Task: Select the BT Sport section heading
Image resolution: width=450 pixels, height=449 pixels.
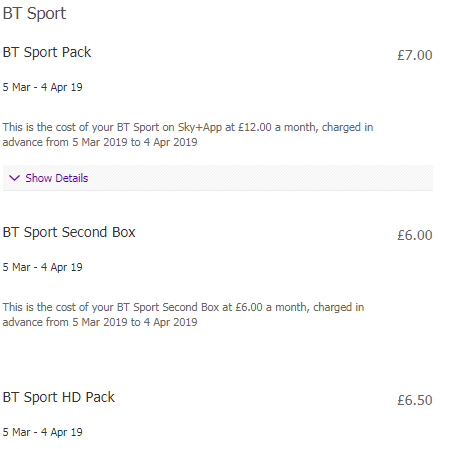Action: 34,14
